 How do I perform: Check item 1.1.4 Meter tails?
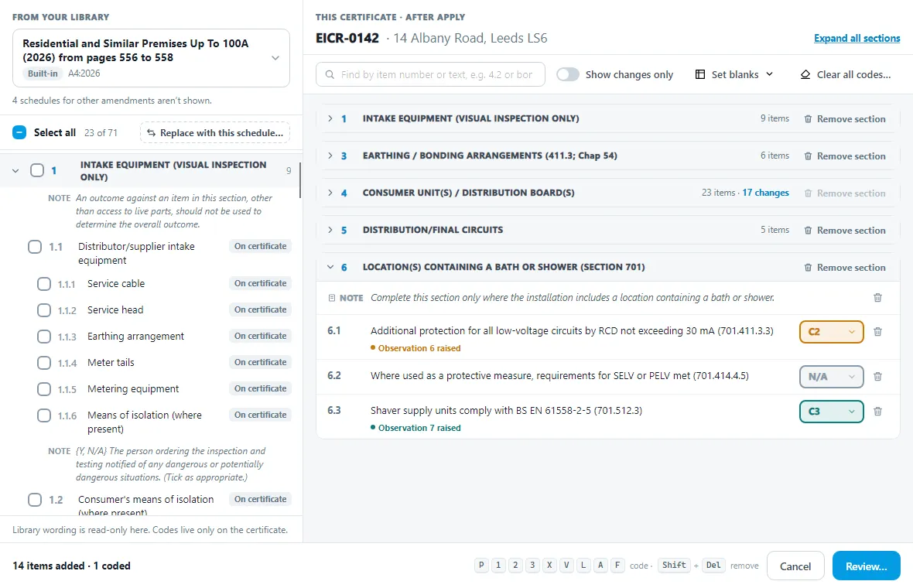(44, 363)
